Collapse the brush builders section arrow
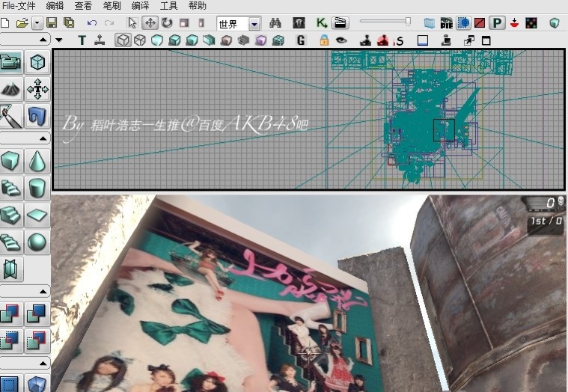 tap(43, 138)
